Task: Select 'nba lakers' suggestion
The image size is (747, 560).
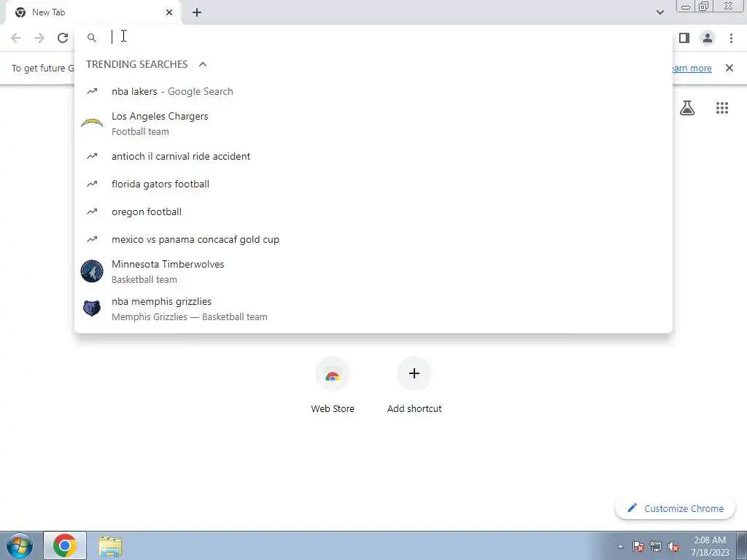Action: click(x=373, y=91)
